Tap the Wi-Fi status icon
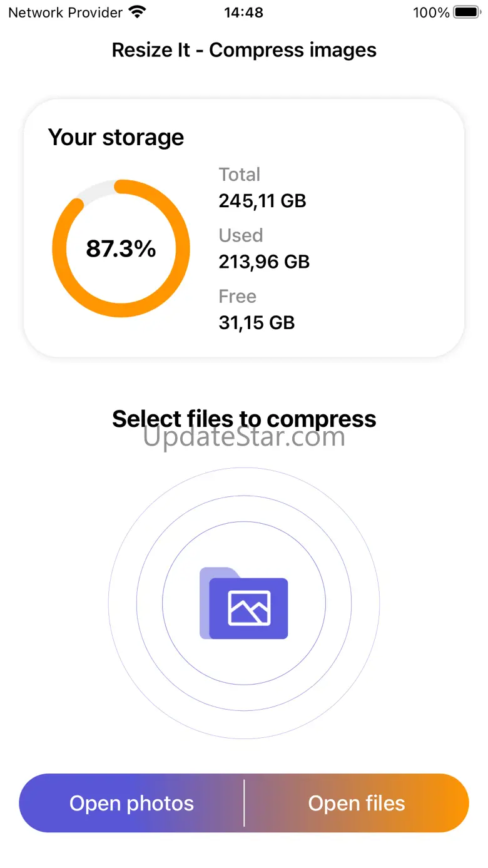This screenshot has height=868, width=488. tap(136, 12)
